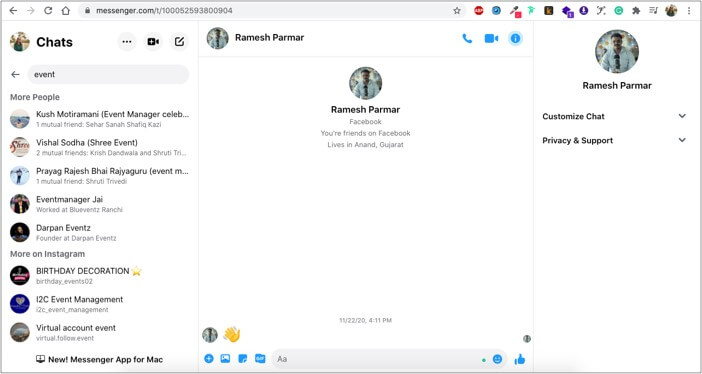
Task: Open the browser extensions puzzle menu
Action: click(636, 10)
